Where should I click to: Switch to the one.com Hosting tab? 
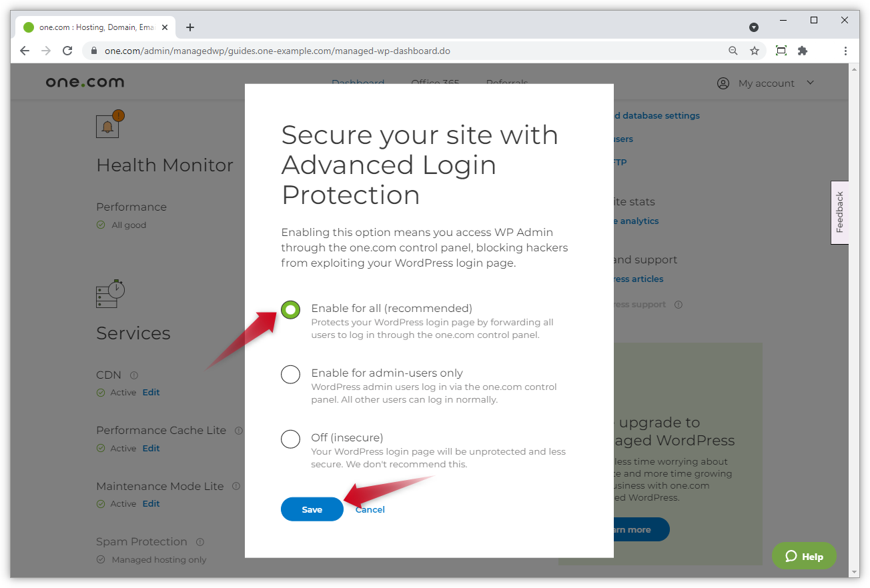93,27
